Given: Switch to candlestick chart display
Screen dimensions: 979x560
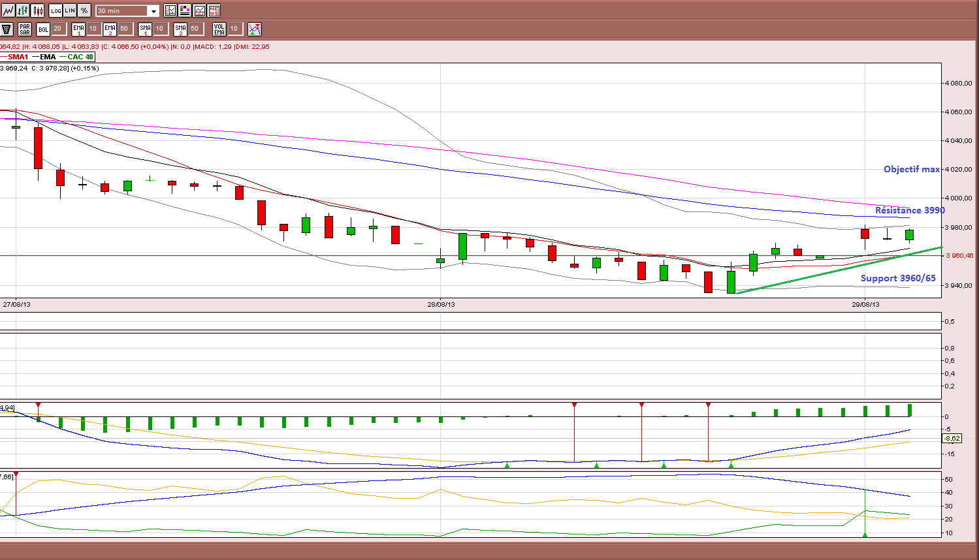Looking at the screenshot, I should [x=38, y=10].
